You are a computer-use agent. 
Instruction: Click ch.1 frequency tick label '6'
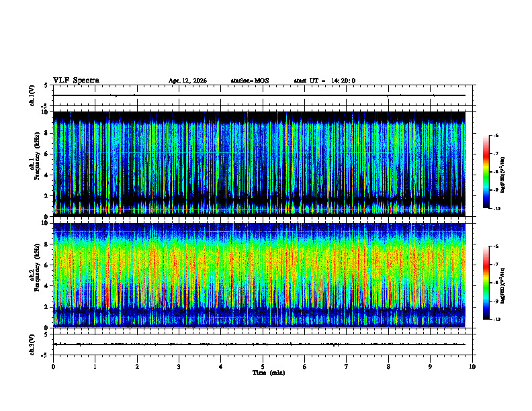click(47, 154)
